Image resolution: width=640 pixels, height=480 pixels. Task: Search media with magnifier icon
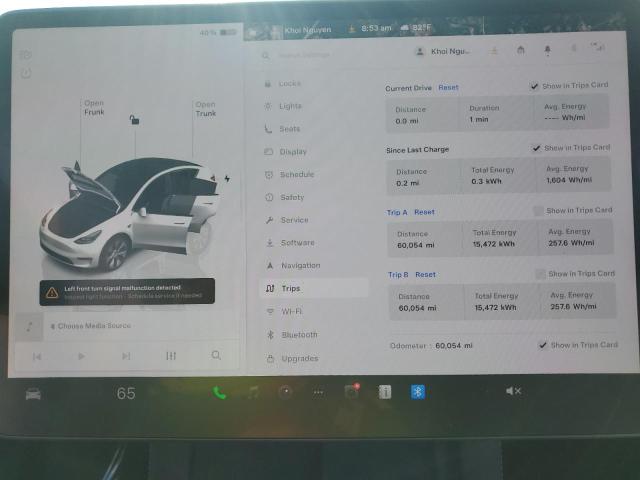(216, 355)
